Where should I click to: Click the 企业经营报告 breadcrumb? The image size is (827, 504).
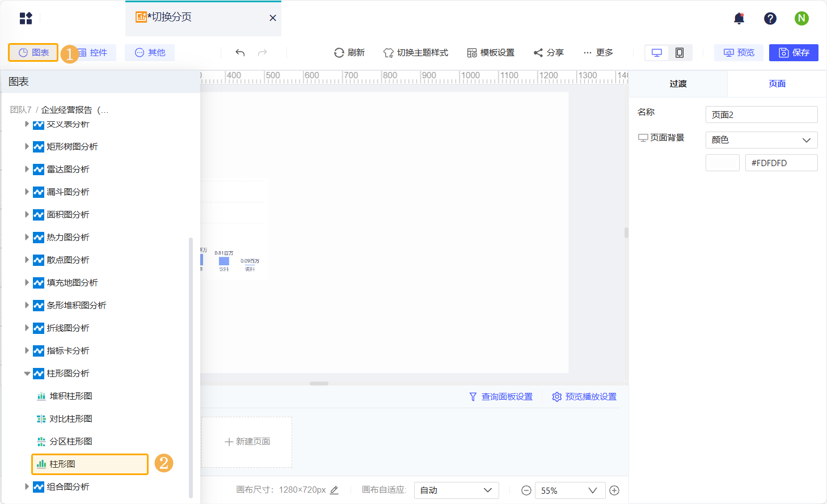(74, 110)
